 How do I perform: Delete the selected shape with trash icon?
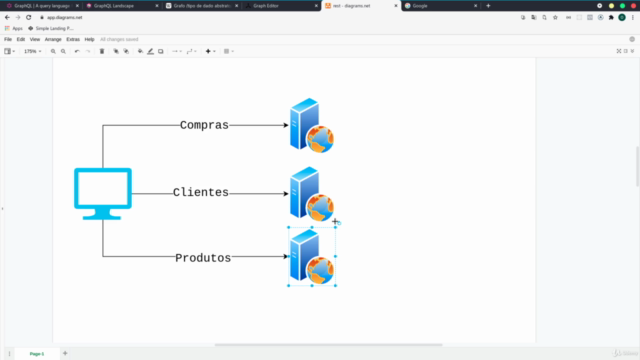pos(102,51)
